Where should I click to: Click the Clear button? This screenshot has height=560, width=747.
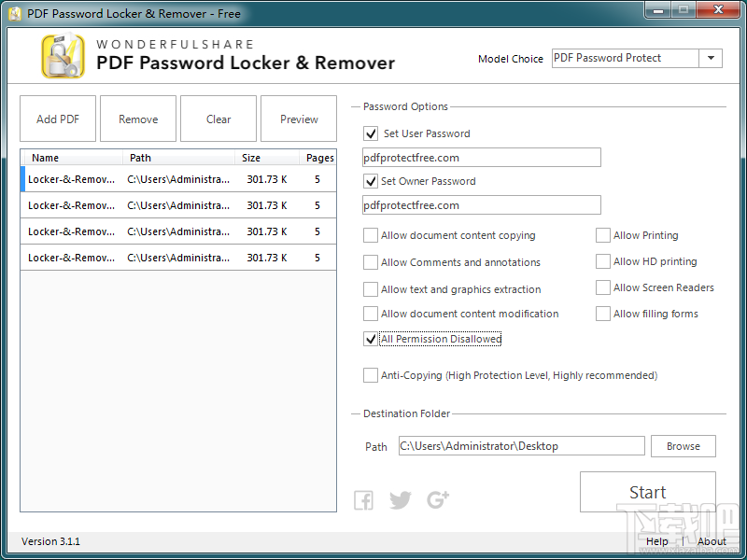[x=218, y=119]
